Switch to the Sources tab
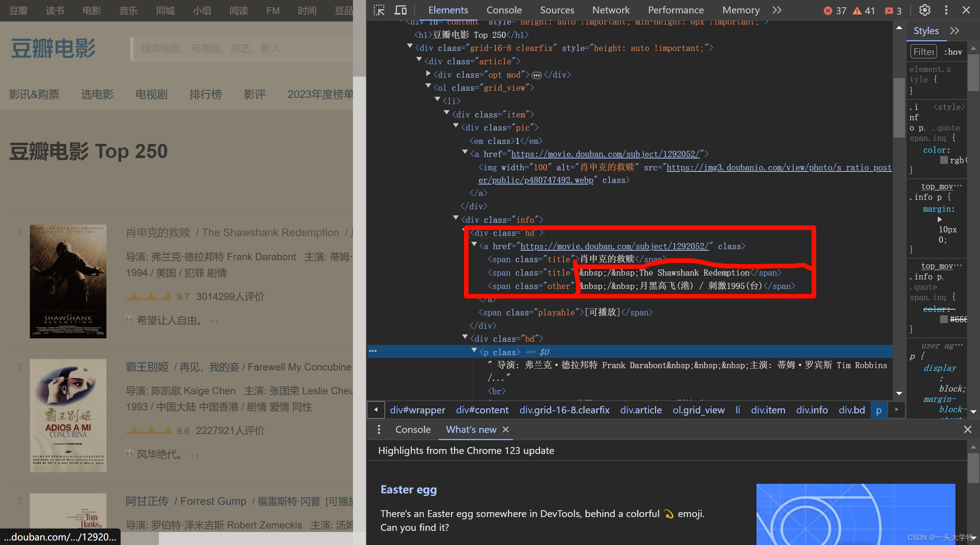The image size is (980, 545). point(557,10)
